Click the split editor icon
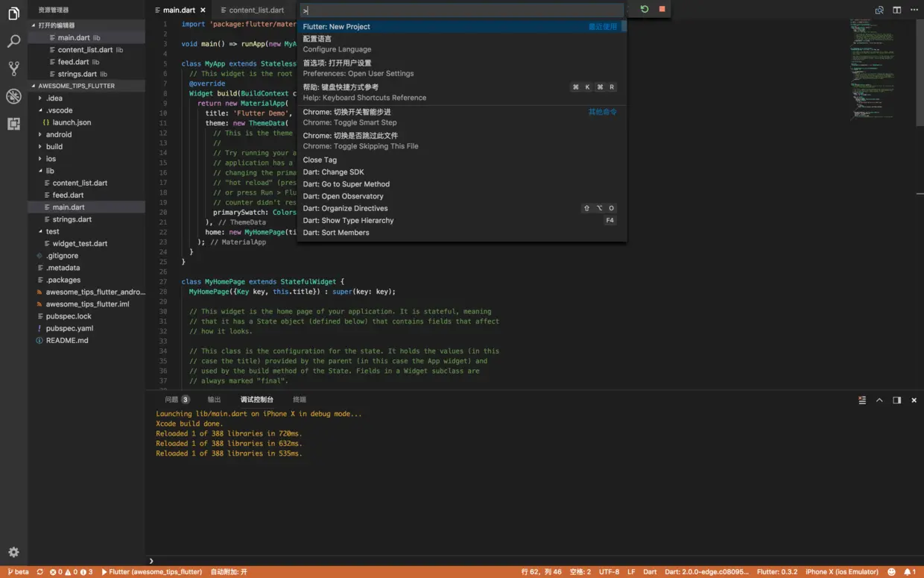 pos(896,10)
